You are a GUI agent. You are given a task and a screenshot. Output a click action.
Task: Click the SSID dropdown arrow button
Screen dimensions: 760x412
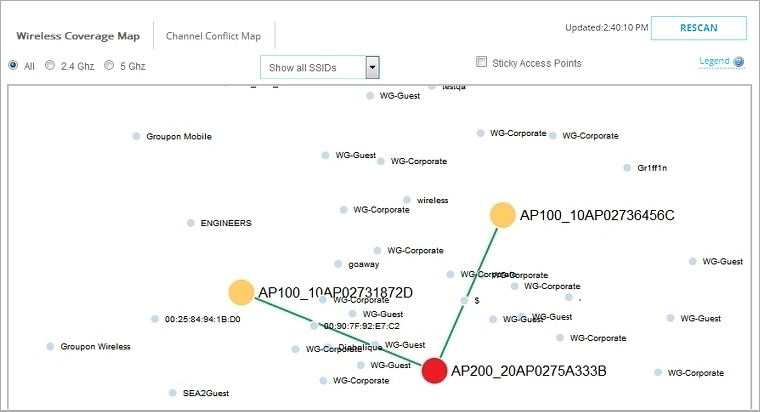(x=373, y=68)
